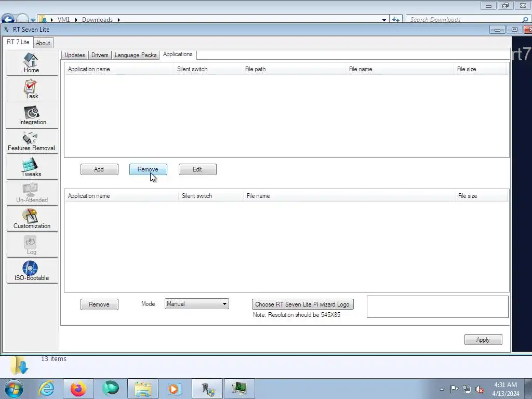
Task: Open the Task section in sidebar
Action: 32,89
